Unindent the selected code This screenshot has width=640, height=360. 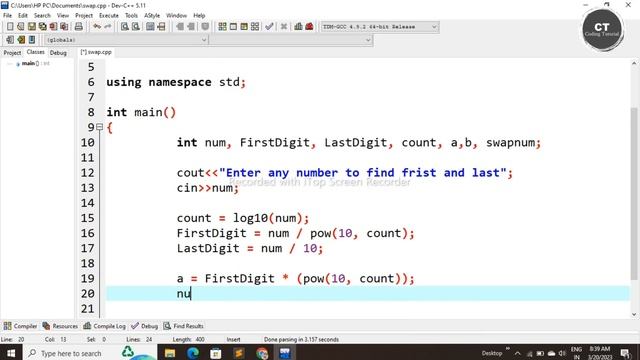(x=191, y=27)
